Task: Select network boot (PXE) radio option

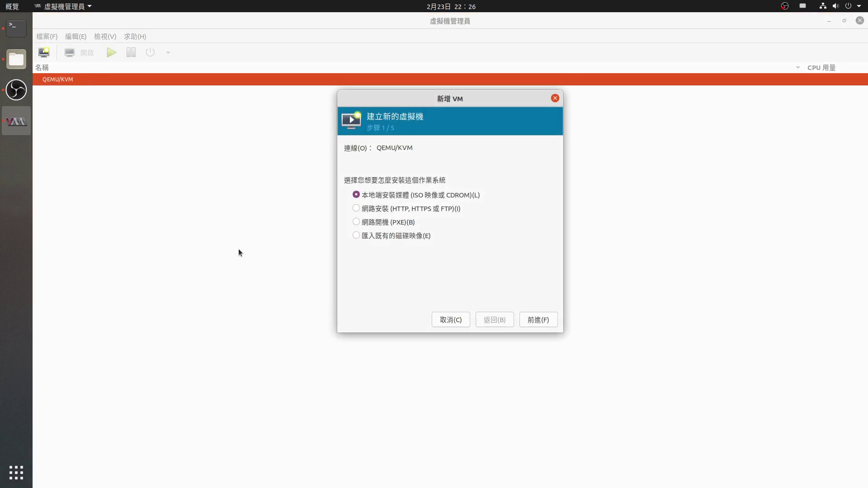Action: click(x=356, y=222)
